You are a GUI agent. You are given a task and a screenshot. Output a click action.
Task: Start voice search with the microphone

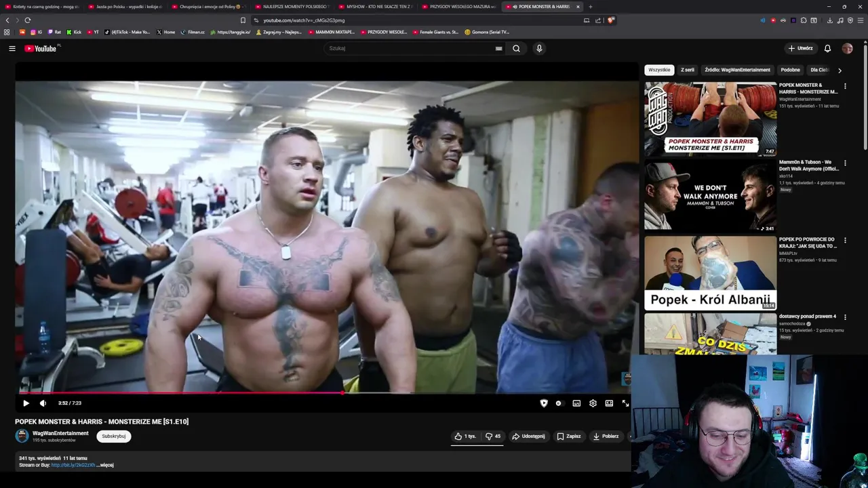point(539,48)
